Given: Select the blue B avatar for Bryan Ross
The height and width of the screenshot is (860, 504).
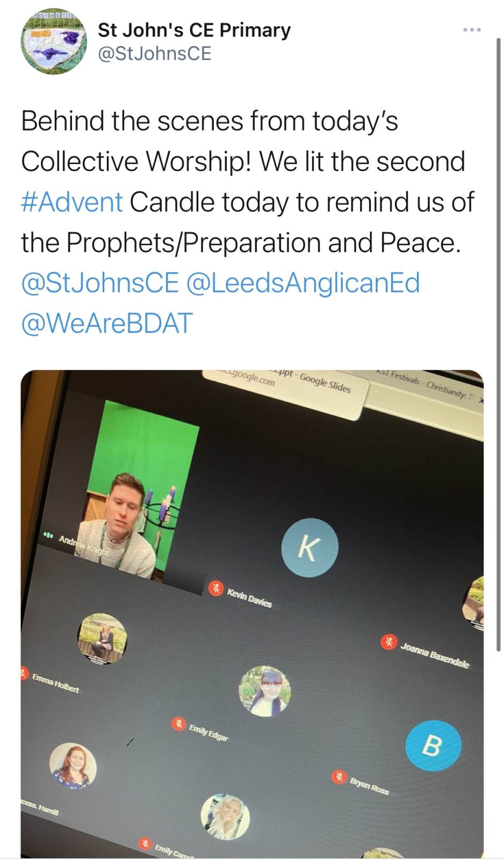Looking at the screenshot, I should pos(433,746).
